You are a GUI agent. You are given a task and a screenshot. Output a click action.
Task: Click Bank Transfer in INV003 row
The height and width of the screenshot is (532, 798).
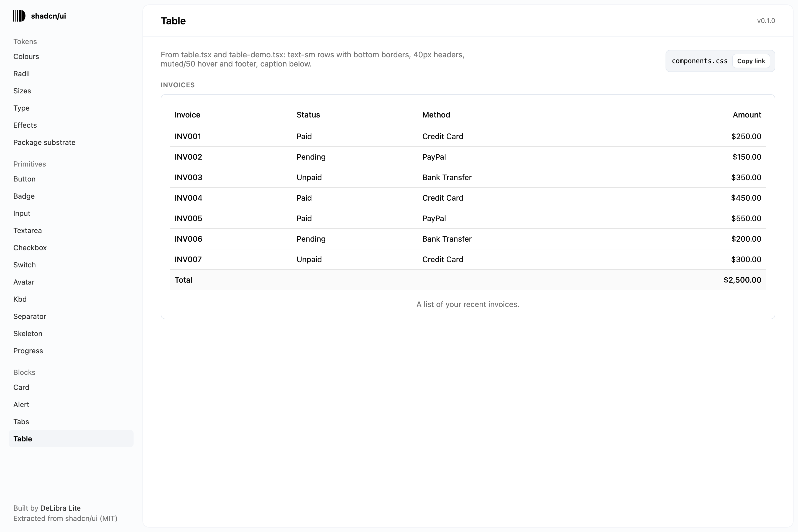(x=447, y=177)
